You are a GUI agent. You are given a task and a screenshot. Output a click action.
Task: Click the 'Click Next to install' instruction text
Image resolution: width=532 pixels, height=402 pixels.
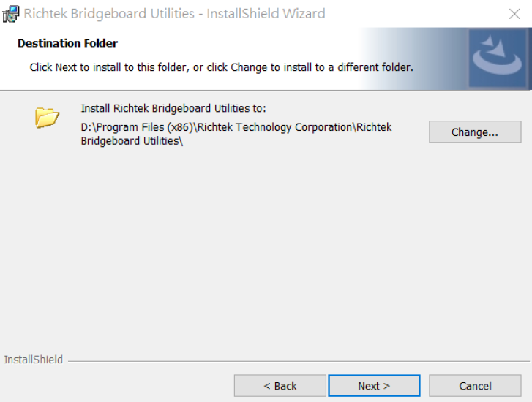pyautogui.click(x=221, y=67)
